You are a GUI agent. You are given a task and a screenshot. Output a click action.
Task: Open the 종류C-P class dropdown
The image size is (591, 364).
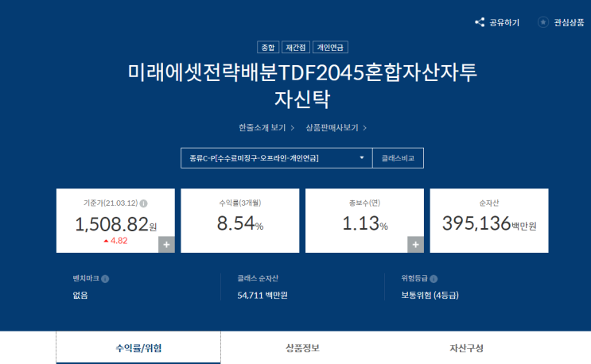(276, 158)
